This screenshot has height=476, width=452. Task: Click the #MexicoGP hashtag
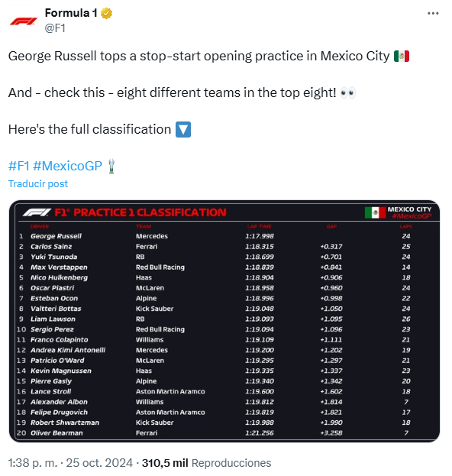tap(67, 166)
